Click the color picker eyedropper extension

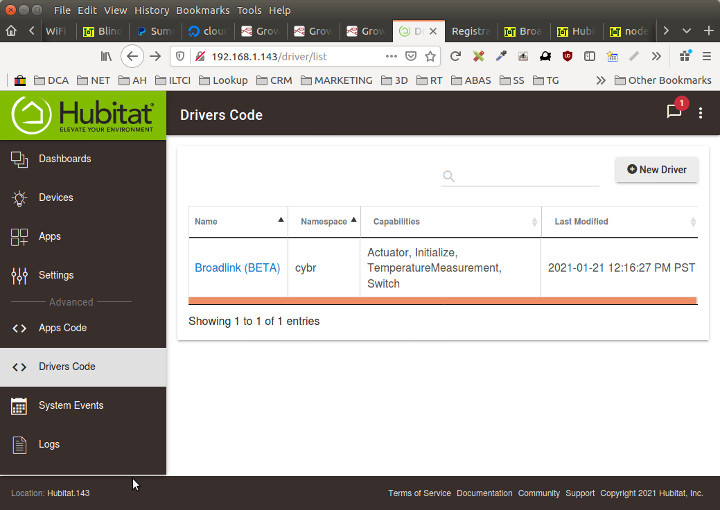point(501,56)
